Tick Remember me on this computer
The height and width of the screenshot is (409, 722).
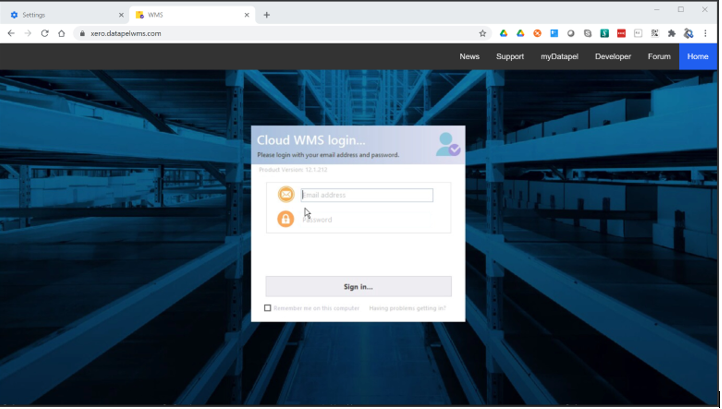click(x=268, y=308)
